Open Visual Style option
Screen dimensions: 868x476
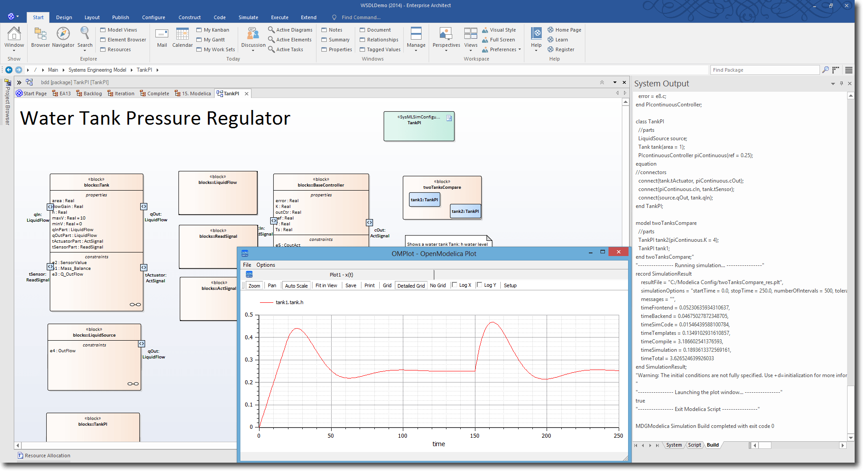tap(499, 30)
